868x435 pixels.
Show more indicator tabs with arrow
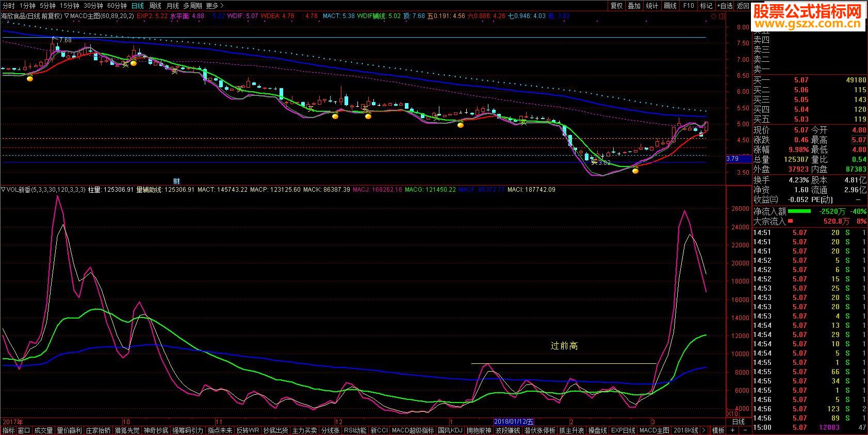[705, 430]
